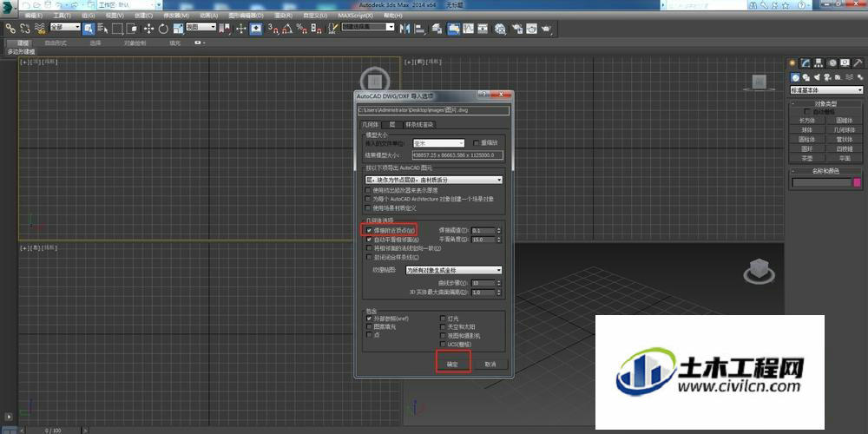
Task: Open the named selection sets dropdown
Action: coord(368,27)
